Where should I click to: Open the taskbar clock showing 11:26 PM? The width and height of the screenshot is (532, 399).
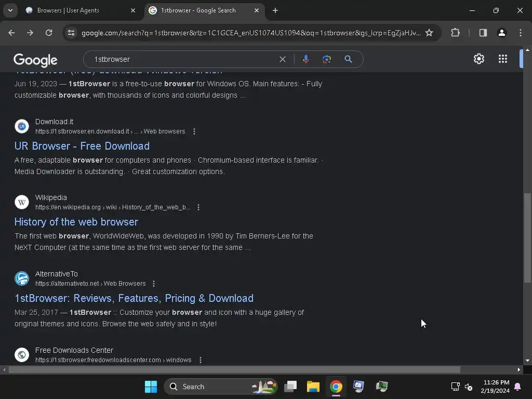click(495, 387)
